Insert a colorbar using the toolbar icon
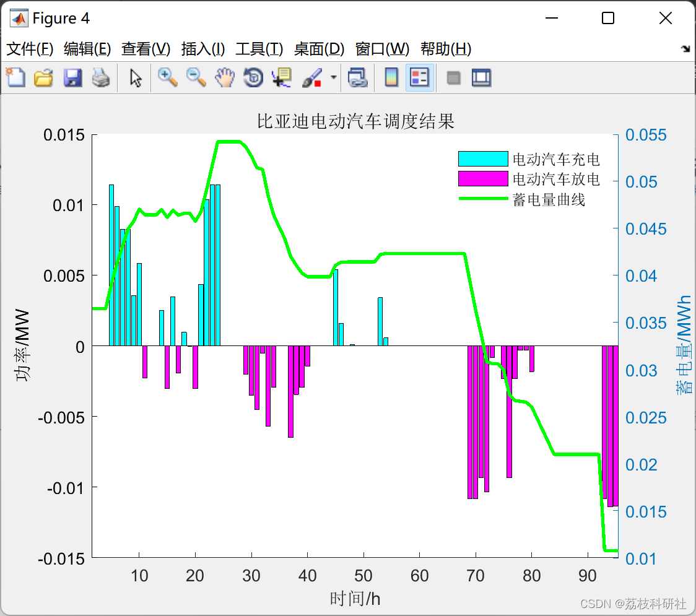Viewport: 696px width, 616px height. point(391,77)
